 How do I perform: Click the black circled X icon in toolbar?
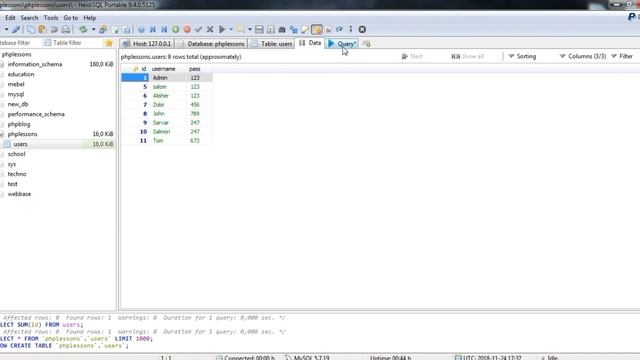point(362,29)
